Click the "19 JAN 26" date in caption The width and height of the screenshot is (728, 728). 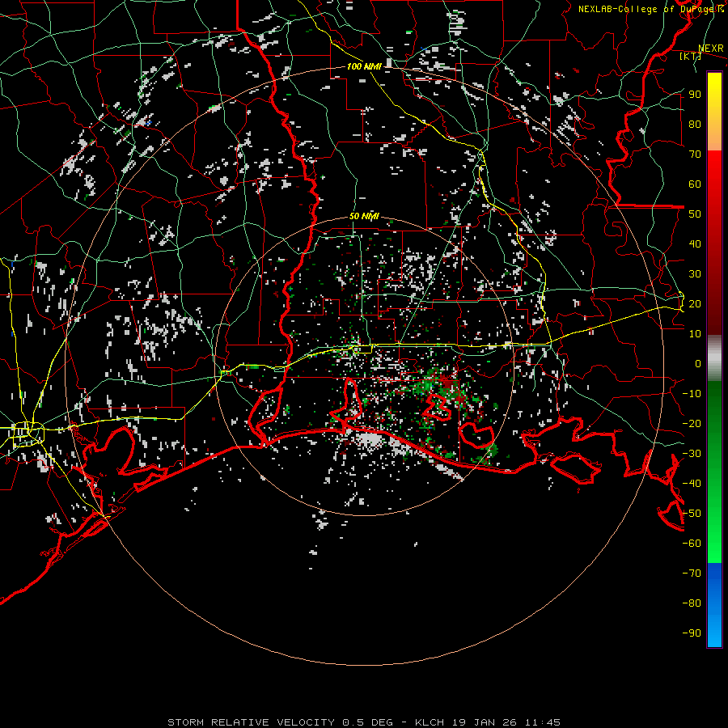[485, 722]
